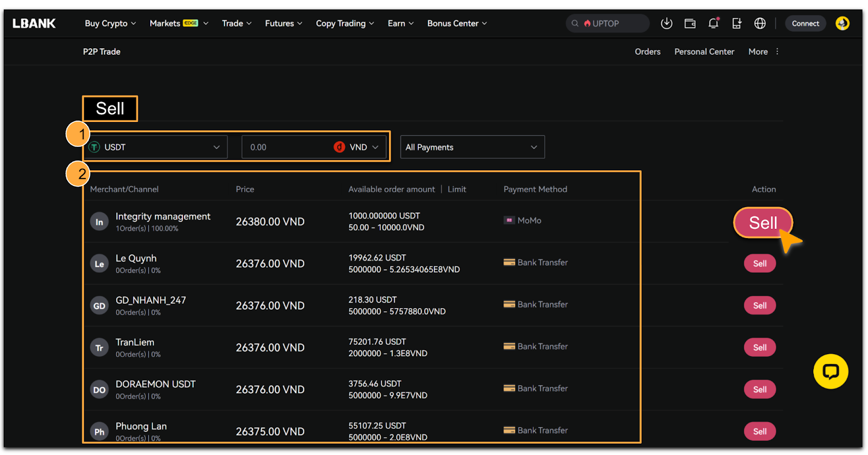868x455 pixels.
Task: Click the profile avatar icon
Action: click(x=842, y=23)
